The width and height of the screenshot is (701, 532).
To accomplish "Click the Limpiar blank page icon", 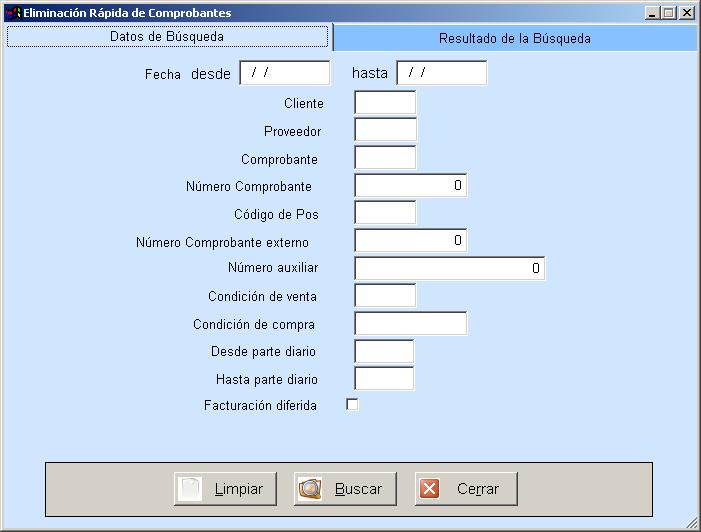I will point(190,489).
